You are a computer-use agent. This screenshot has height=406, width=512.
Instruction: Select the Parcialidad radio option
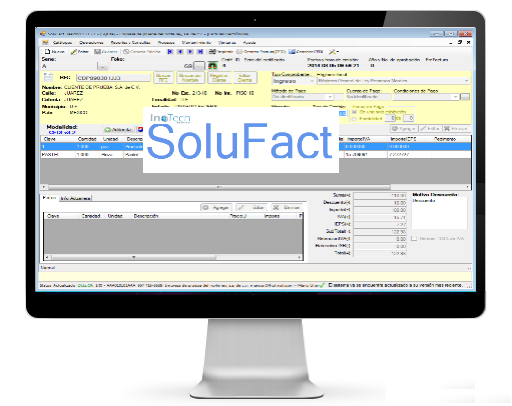click(x=367, y=118)
